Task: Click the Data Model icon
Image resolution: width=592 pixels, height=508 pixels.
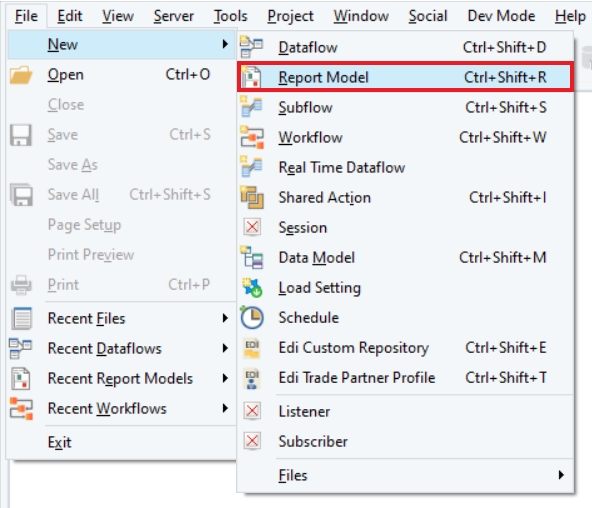Action: (x=252, y=257)
